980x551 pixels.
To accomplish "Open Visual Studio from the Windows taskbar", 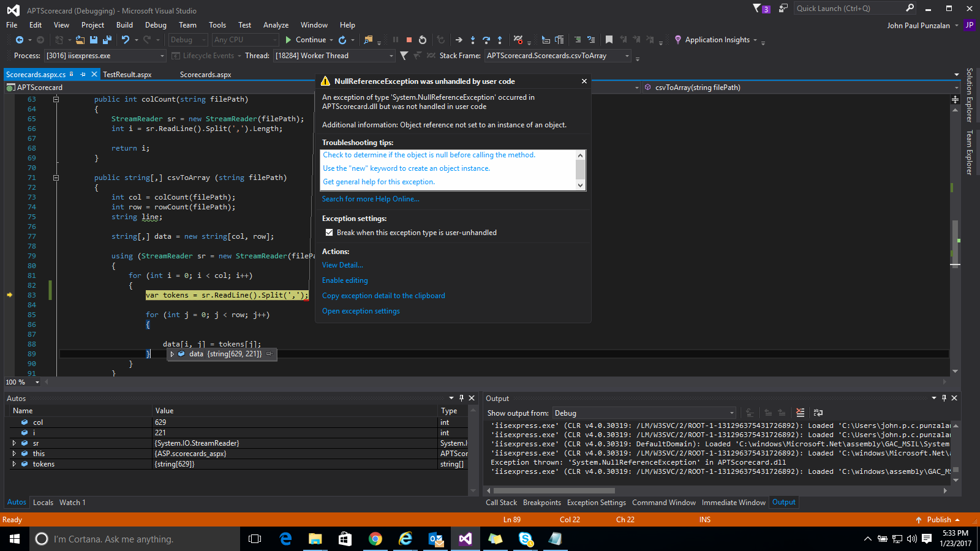I will point(466,539).
